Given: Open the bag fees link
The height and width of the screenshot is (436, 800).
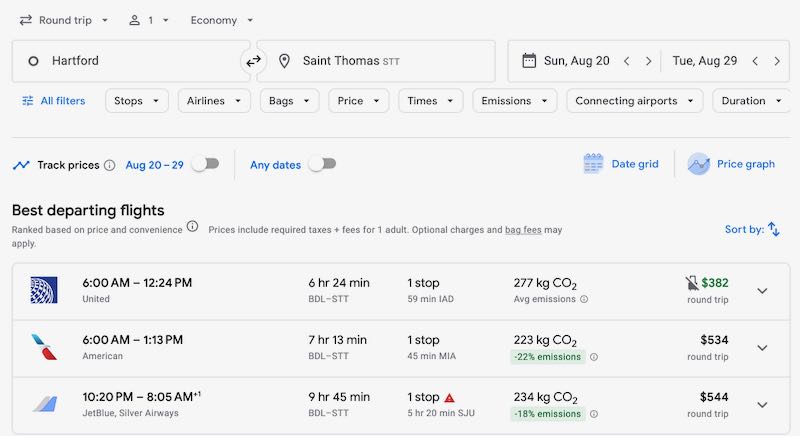Looking at the screenshot, I should pyautogui.click(x=523, y=230).
